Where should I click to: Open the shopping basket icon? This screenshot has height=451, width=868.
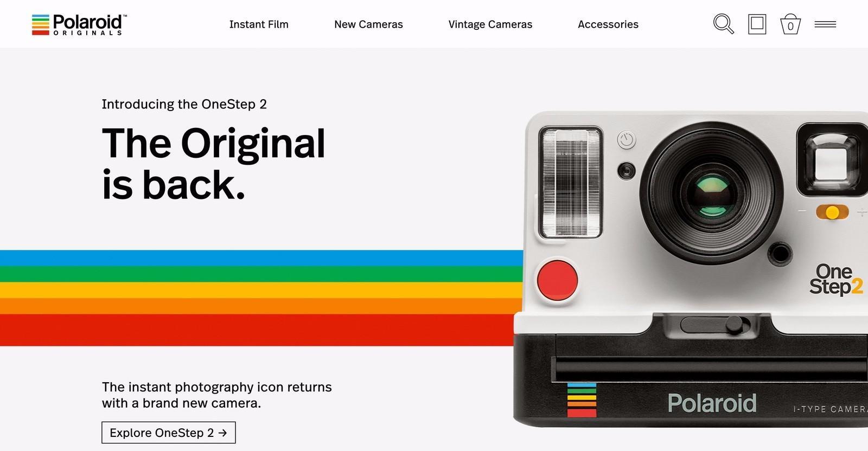pyautogui.click(x=790, y=24)
